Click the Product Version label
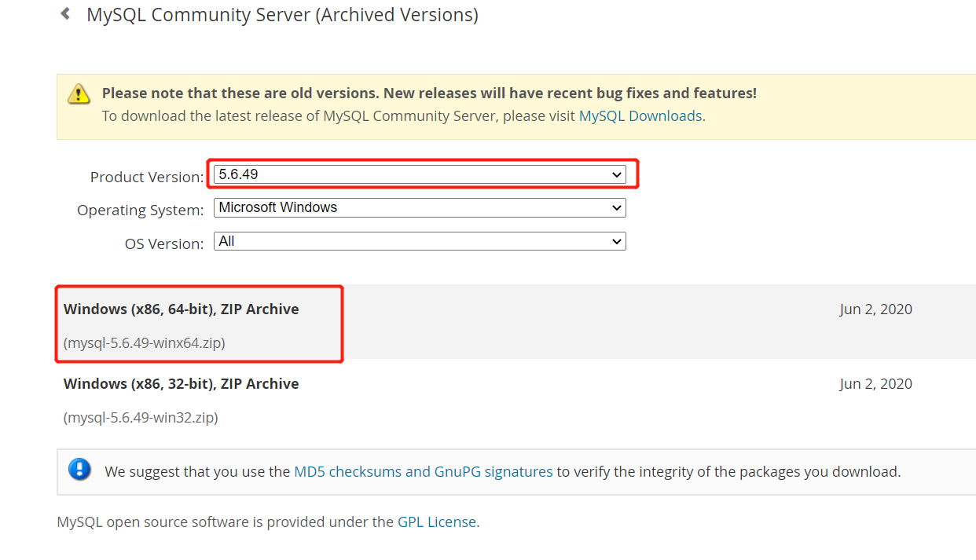 [147, 177]
